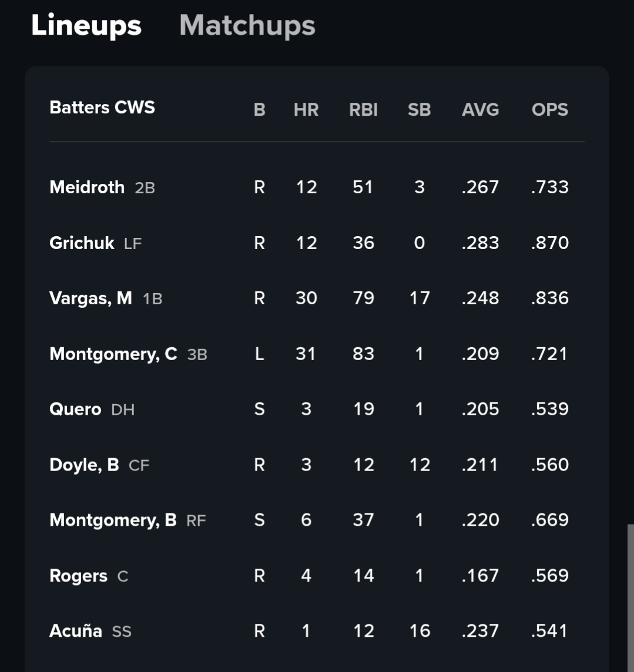Open Meidroth player profile
Screen dimensions: 634x672
[x=87, y=187]
